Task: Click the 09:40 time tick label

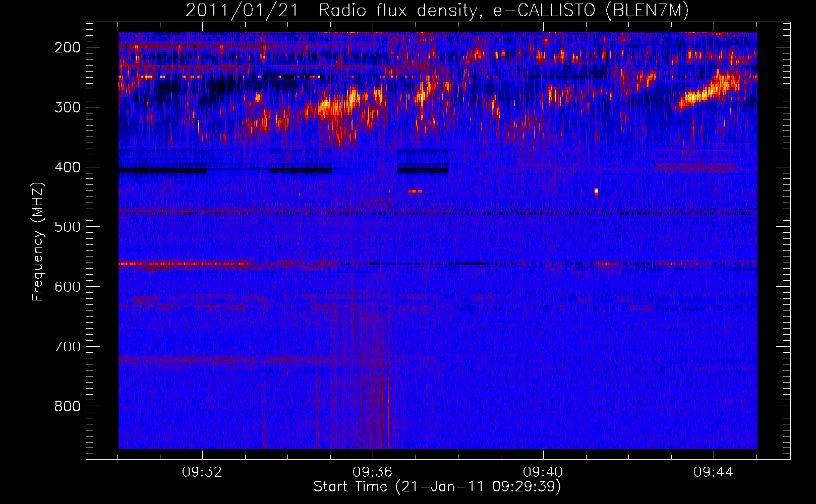Action: click(x=543, y=472)
